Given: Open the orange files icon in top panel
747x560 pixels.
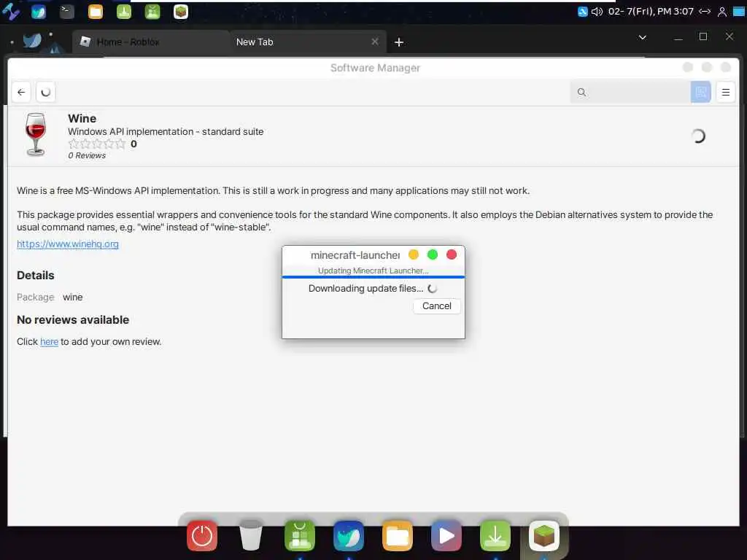Looking at the screenshot, I should [x=96, y=12].
